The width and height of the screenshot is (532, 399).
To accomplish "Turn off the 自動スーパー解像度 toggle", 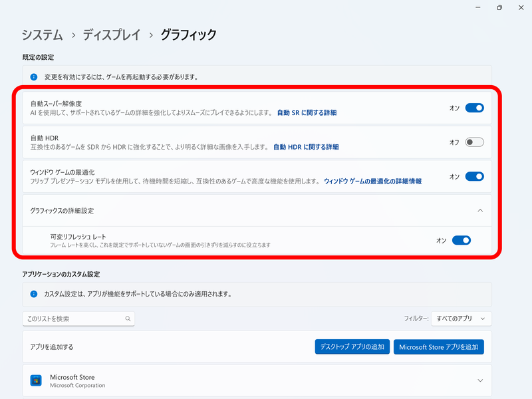I will pyautogui.click(x=473, y=107).
